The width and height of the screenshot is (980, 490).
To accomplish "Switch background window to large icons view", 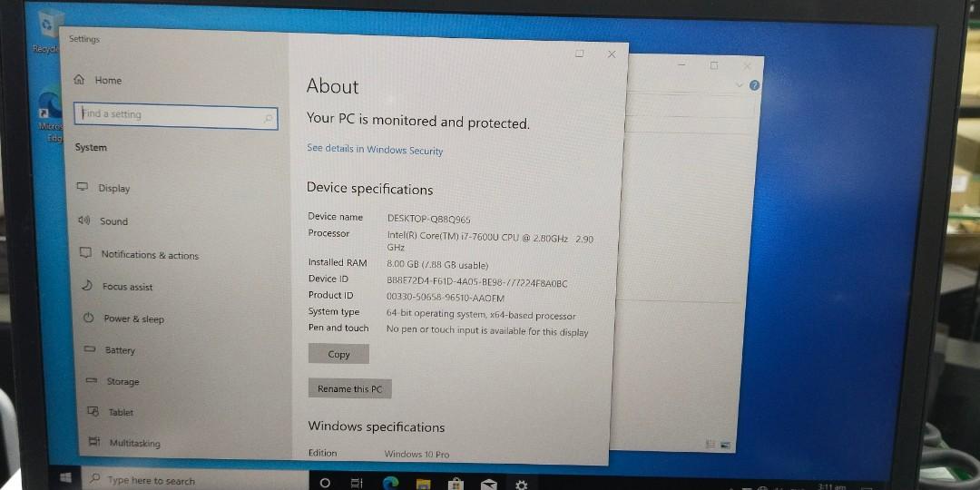I will click(725, 445).
